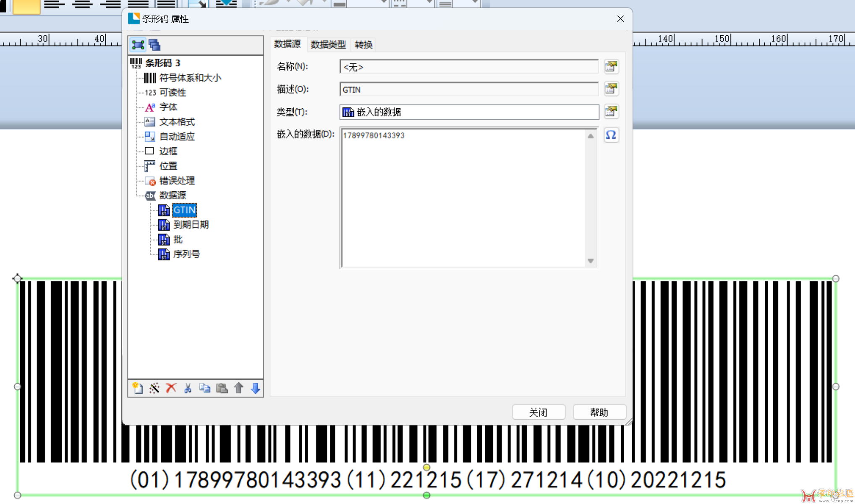Insert special symbol with omega button

point(611,135)
